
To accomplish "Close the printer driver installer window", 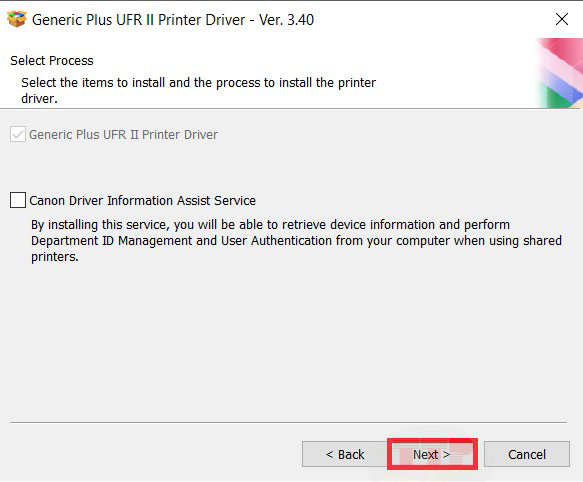I will (561, 19).
